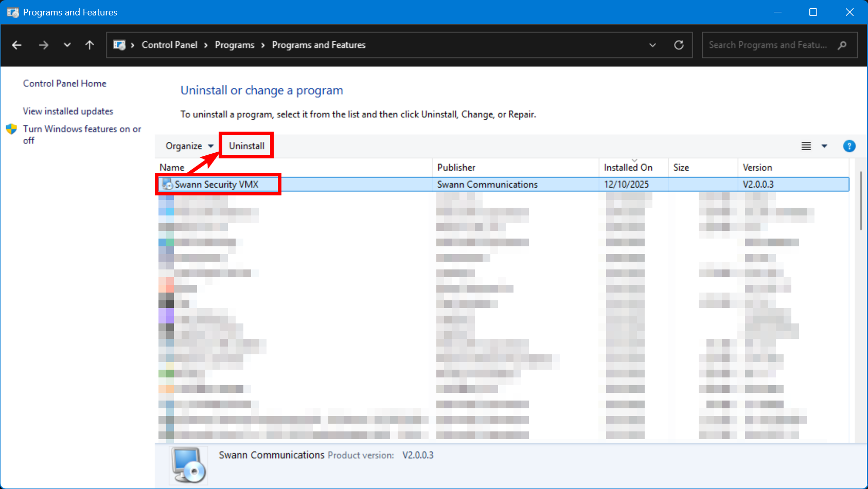Select the Swann Security VMX entry
The height and width of the screenshot is (489, 868).
coord(217,185)
